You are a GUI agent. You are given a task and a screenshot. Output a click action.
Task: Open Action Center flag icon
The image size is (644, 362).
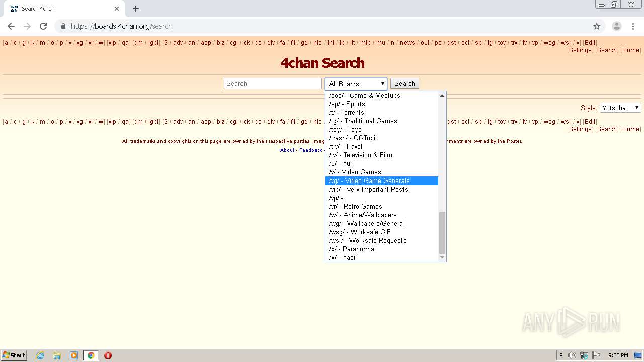pyautogui.click(x=596, y=355)
